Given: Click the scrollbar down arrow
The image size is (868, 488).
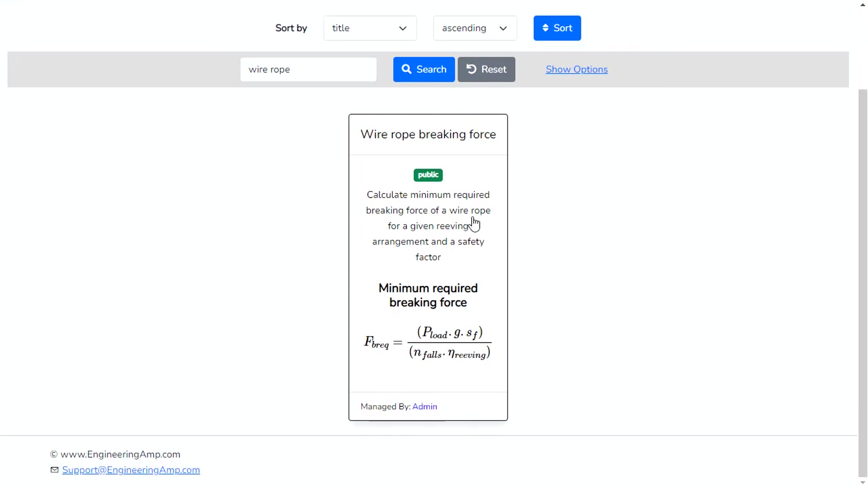Looking at the screenshot, I should coord(863,483).
